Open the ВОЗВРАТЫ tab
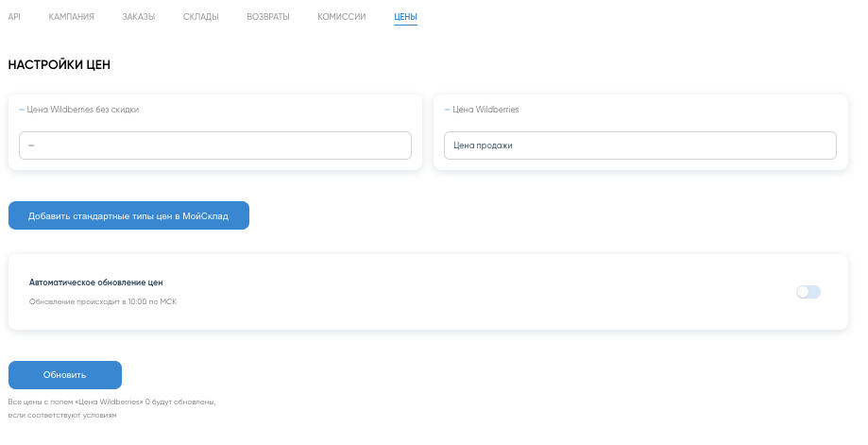The height and width of the screenshot is (445, 868). click(x=268, y=17)
